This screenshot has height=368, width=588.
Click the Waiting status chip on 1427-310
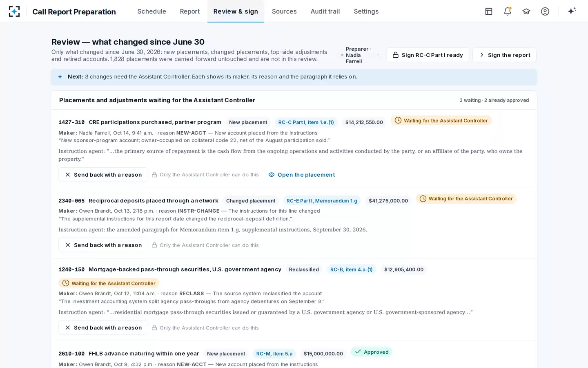(x=441, y=121)
